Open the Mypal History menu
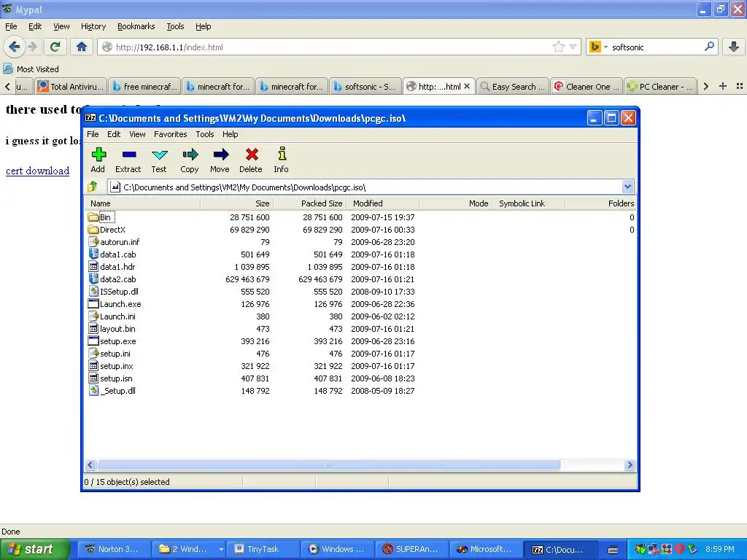 (x=93, y=26)
